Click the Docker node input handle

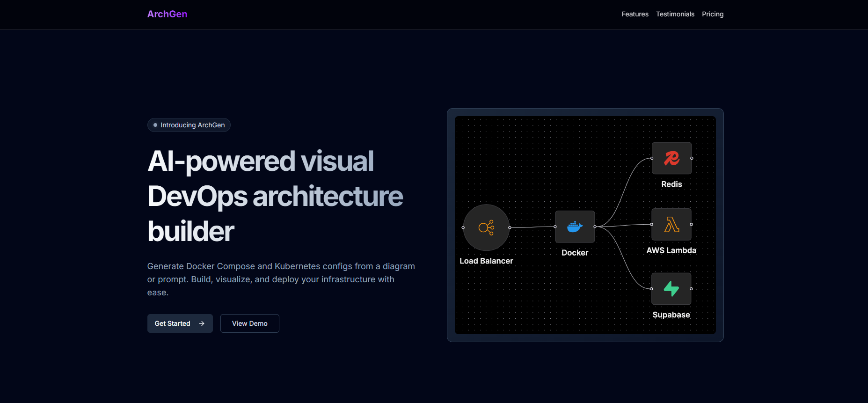[555, 227]
